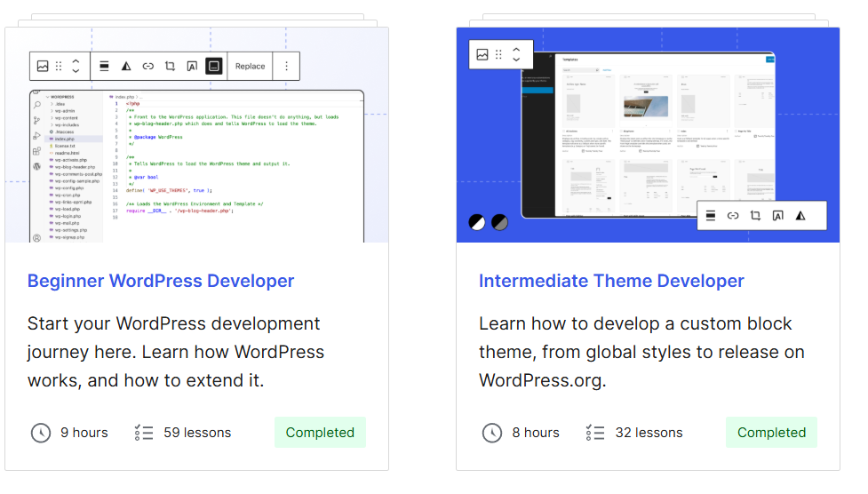
Task: Click the image block icon in Beginner card toolbar
Action: point(43,67)
